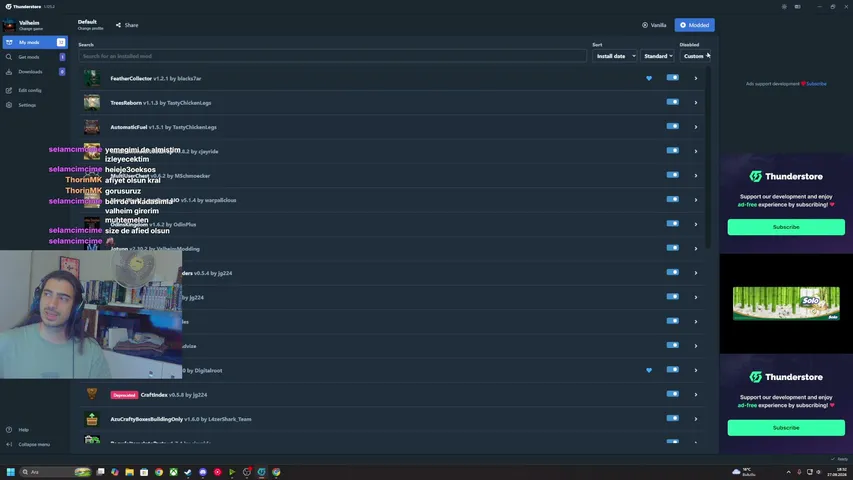This screenshot has width=853, height=480.
Task: Toggle off the TreesReborn mod switch
Action: 672,102
